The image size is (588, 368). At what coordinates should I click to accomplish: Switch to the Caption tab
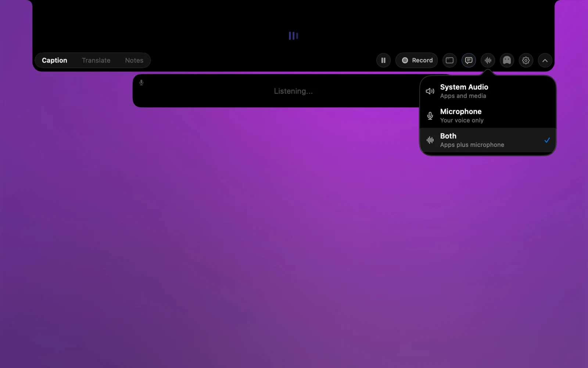pyautogui.click(x=54, y=60)
